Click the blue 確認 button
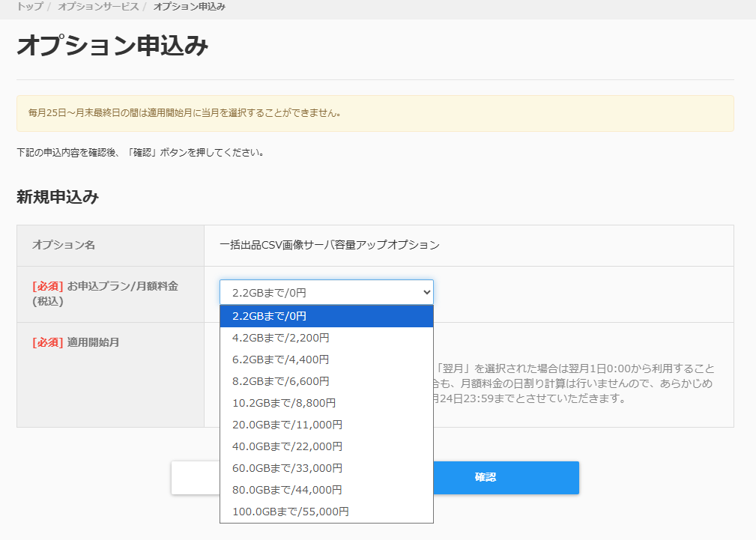756x540 pixels. (x=506, y=478)
